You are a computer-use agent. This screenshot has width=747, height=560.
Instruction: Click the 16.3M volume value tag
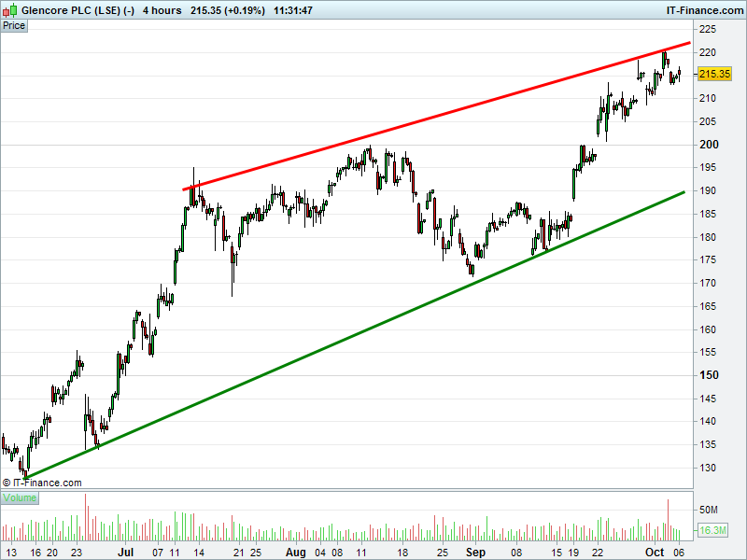(x=713, y=530)
